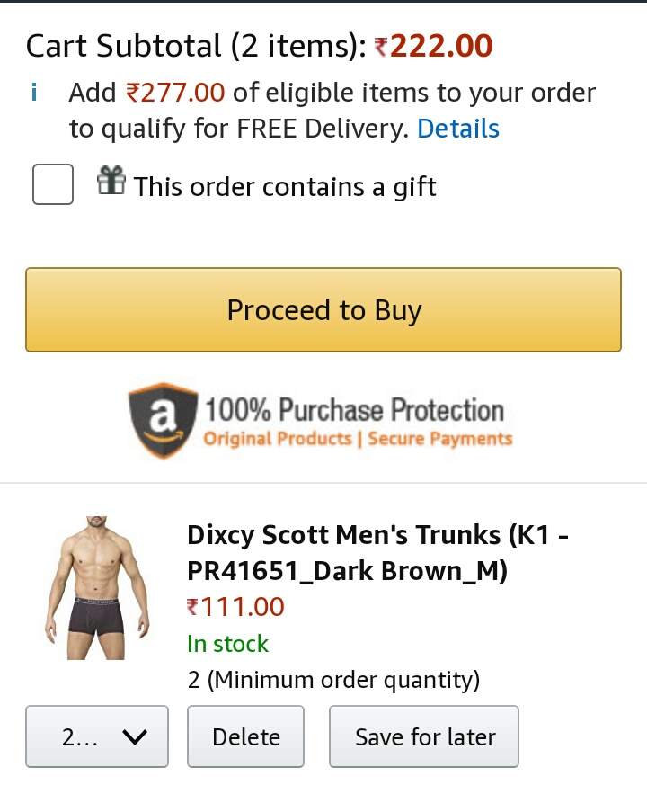The width and height of the screenshot is (647, 812).
Task: Click the 100% Purchase Protection text
Action: point(355,411)
